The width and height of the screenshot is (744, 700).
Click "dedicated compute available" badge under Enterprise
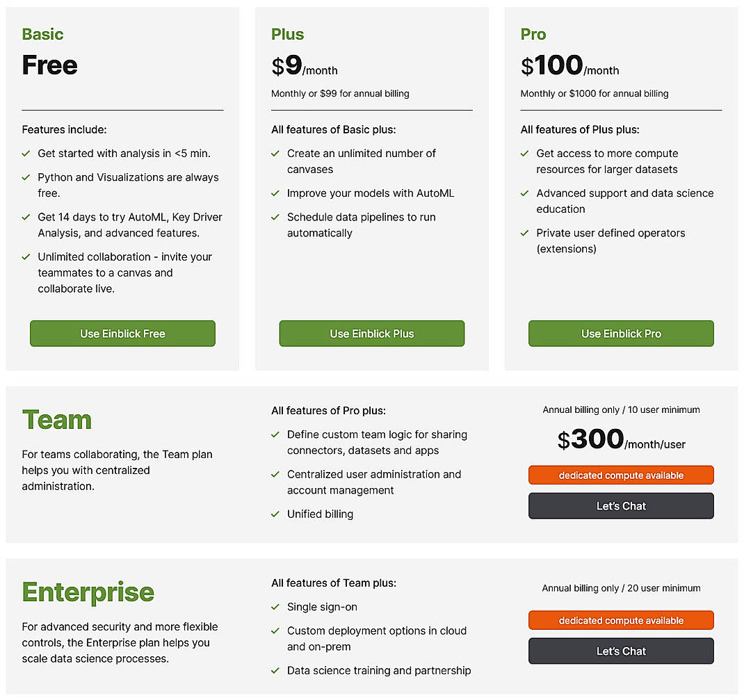click(621, 620)
